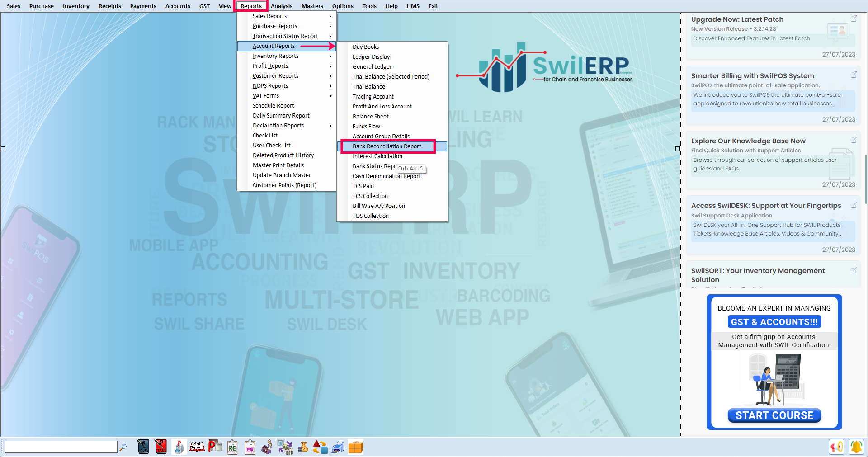Select Trial Balance (Selected Period)
Viewport: 868px width, 457px height.
click(392, 77)
